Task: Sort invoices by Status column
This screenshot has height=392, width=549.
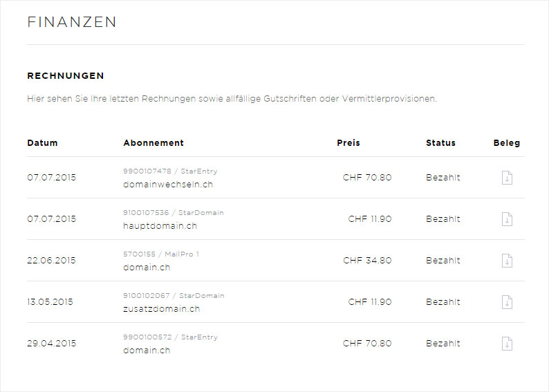Action: pos(441,143)
